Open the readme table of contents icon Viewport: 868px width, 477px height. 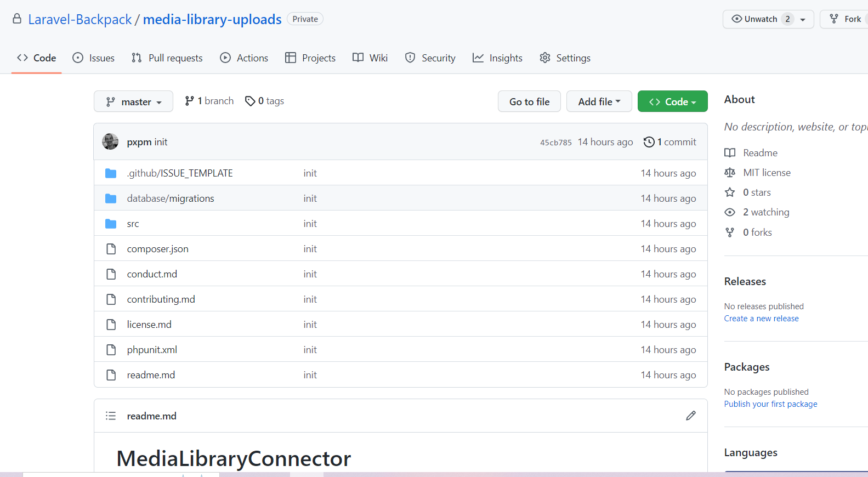click(x=111, y=416)
